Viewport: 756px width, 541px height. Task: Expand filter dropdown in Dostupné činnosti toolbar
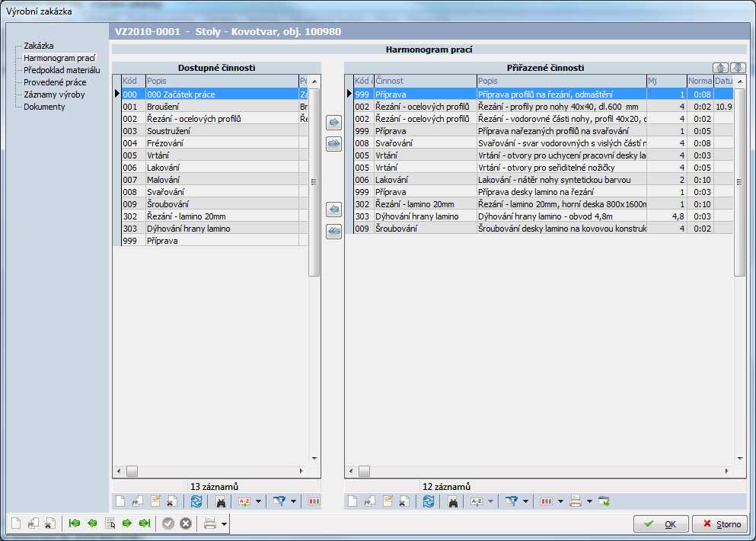pyautogui.click(x=293, y=502)
